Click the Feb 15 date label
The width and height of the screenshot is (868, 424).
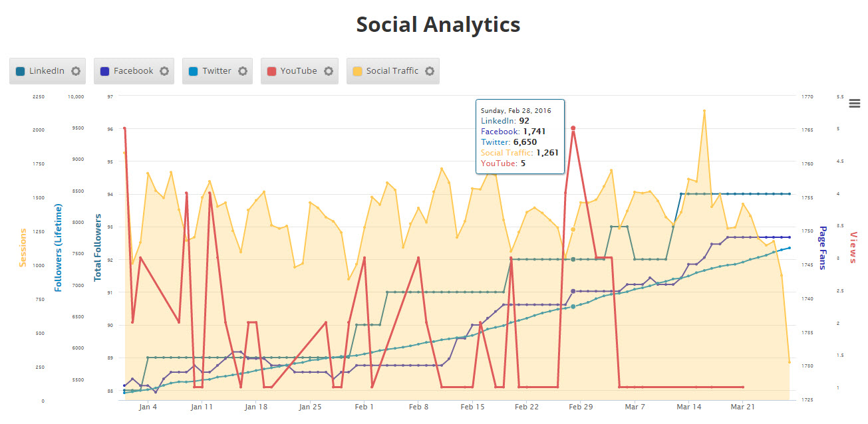(x=472, y=406)
